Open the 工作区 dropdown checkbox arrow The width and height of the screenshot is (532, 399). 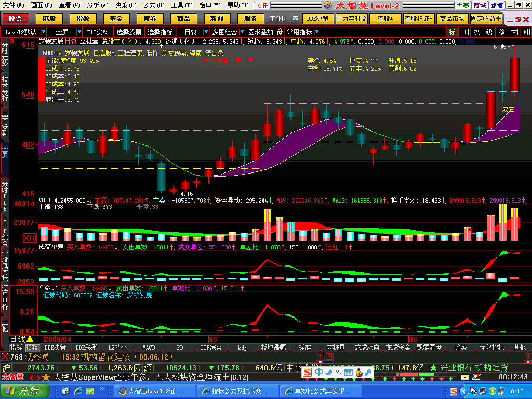(295, 18)
